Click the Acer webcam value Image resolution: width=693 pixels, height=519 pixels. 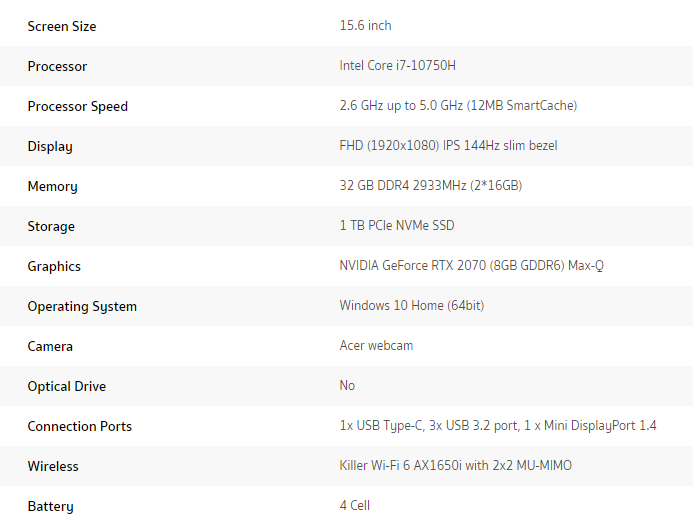click(x=376, y=345)
